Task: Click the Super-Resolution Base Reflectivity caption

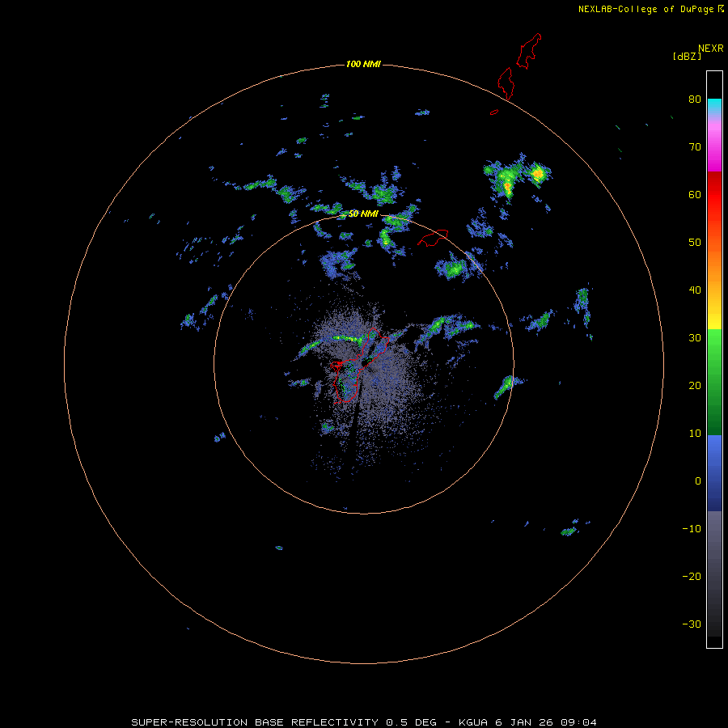Action: [363, 722]
